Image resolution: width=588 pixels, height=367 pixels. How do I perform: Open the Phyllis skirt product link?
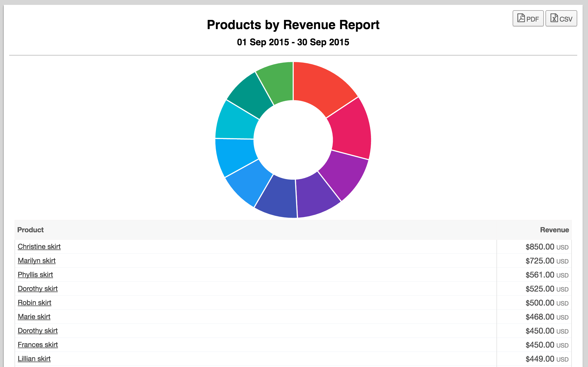(35, 275)
